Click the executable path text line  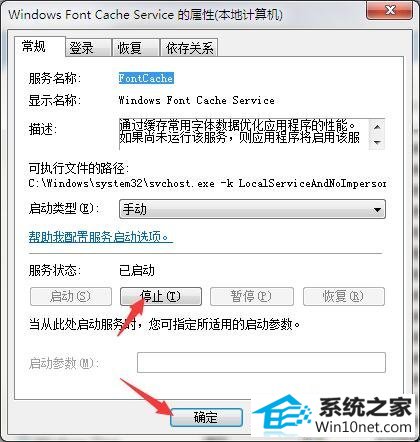pos(207,183)
